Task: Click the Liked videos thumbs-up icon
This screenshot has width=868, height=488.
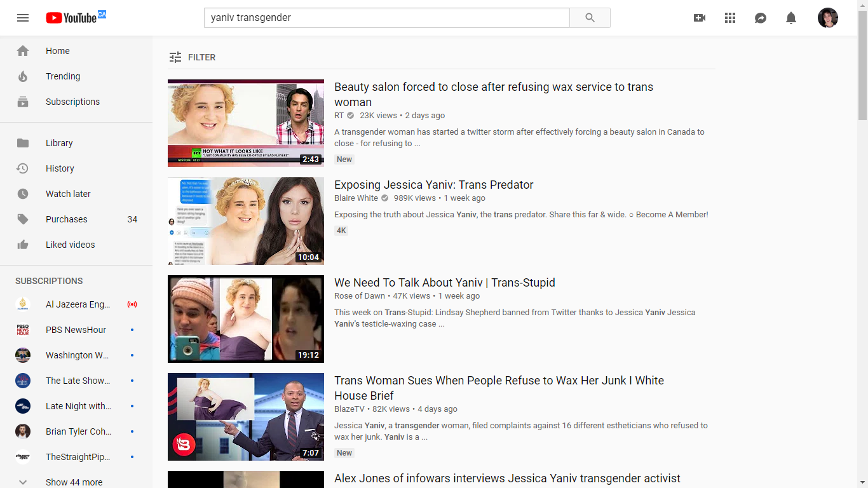Action: tap(23, 245)
